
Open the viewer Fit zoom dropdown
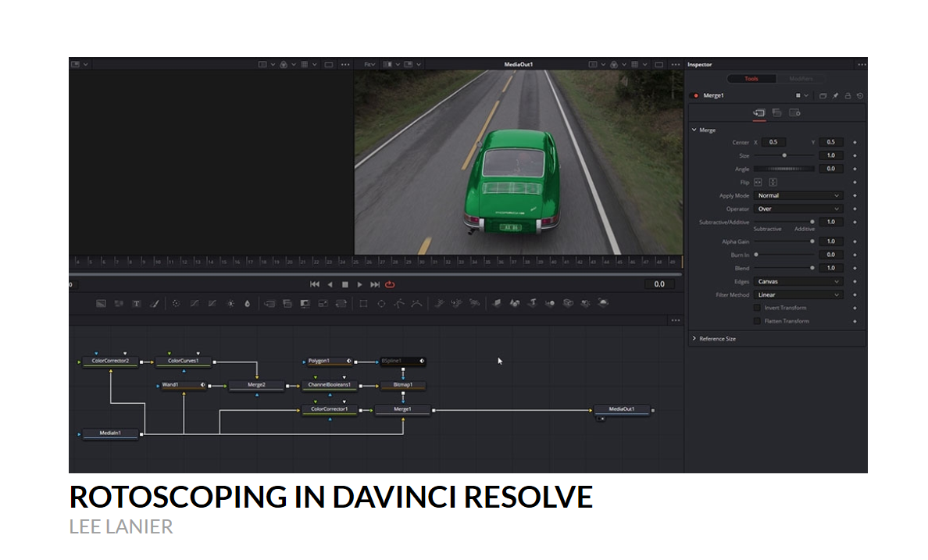(370, 65)
